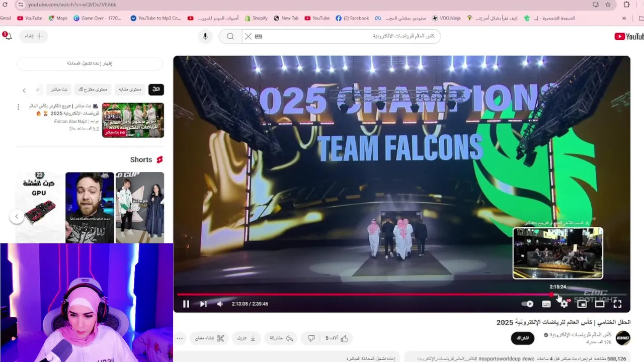Open the Facebook bookmark
Viewport: 644px width, 362px height.
click(352, 18)
